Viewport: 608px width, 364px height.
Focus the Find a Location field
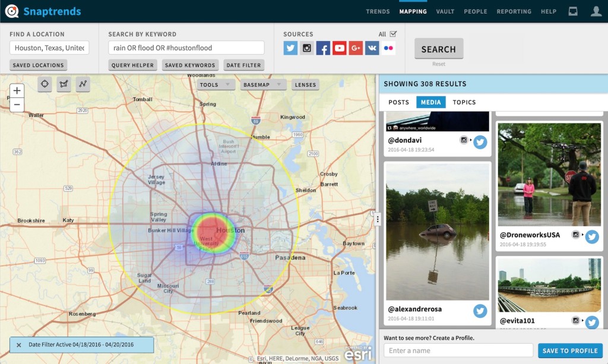click(49, 48)
